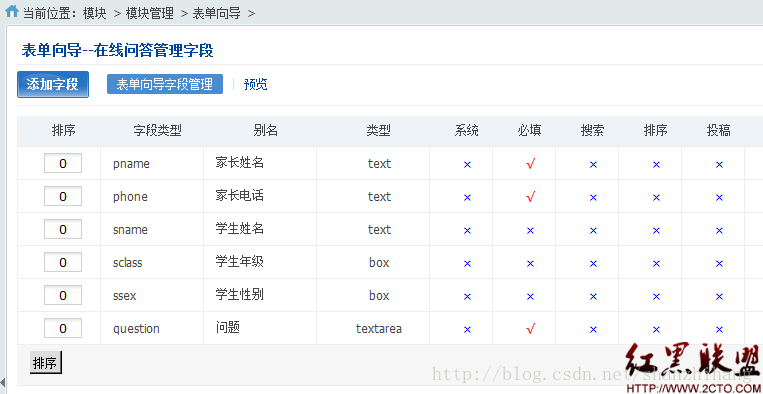This screenshot has width=763, height=394.
Task: Click the 投稿 cross icon for phone
Action: point(719,198)
